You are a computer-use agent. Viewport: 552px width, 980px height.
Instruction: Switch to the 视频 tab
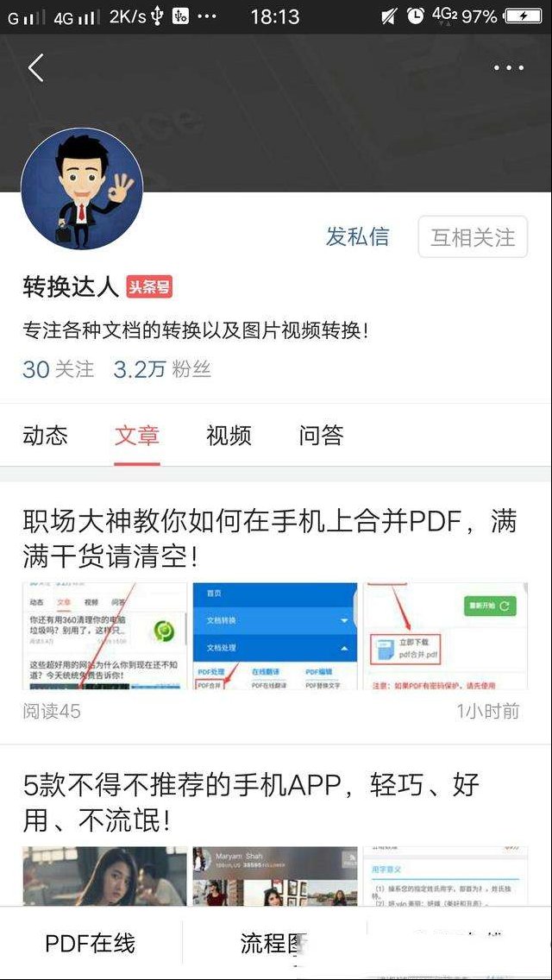[x=229, y=435]
